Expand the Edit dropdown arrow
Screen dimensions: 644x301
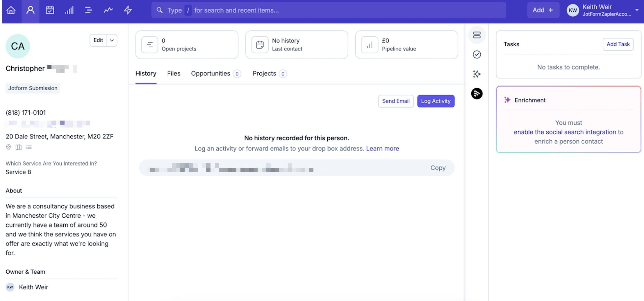tap(112, 40)
